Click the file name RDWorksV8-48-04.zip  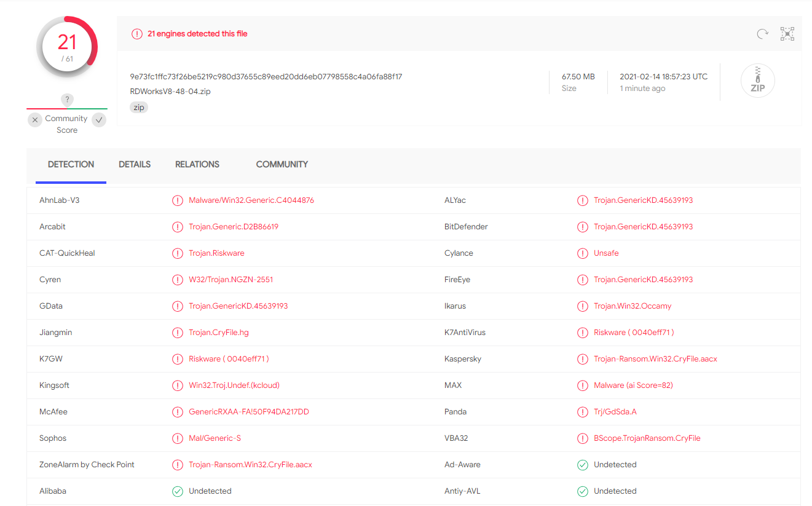point(170,92)
